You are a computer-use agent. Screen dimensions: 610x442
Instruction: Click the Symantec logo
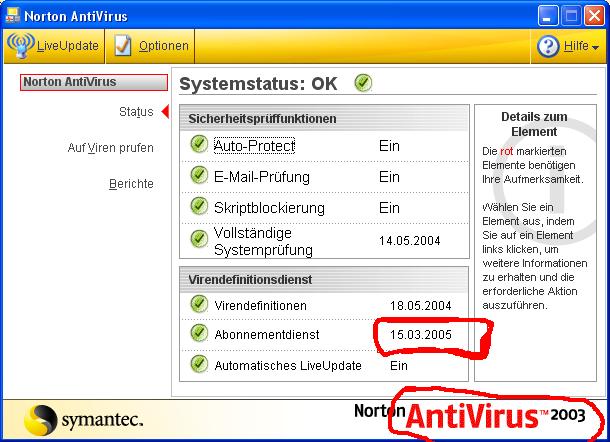(x=84, y=420)
